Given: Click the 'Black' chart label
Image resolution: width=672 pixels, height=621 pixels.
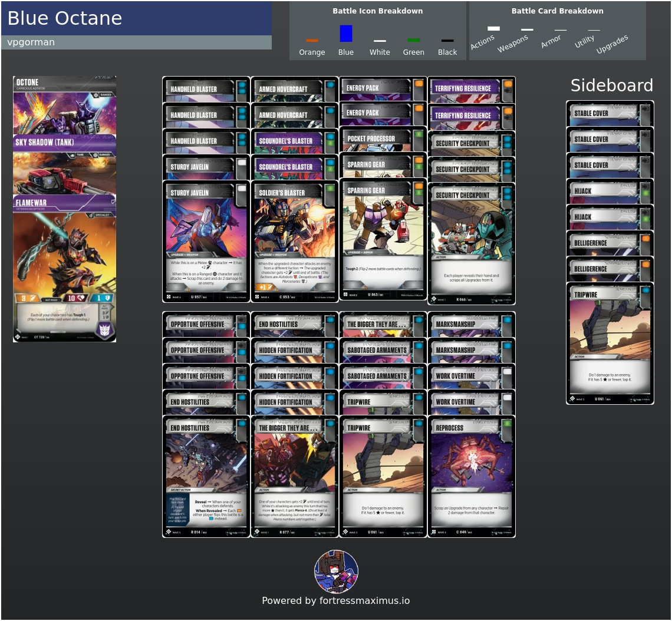Looking at the screenshot, I should click(x=447, y=52).
